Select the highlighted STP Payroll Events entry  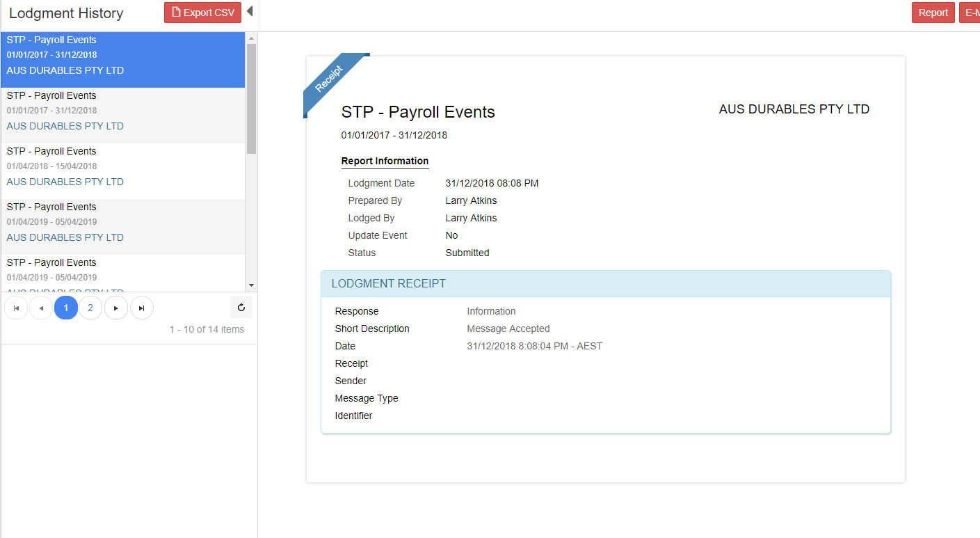point(122,59)
